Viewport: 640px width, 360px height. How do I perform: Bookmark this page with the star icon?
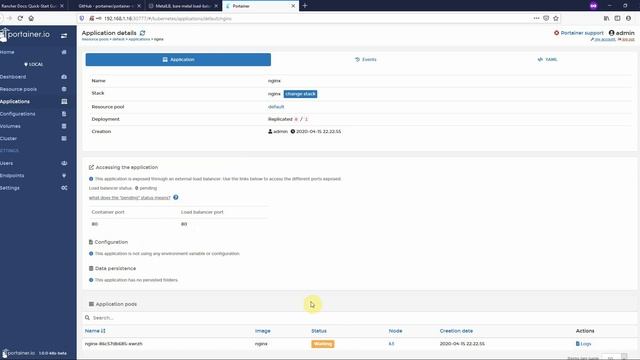(x=556, y=18)
